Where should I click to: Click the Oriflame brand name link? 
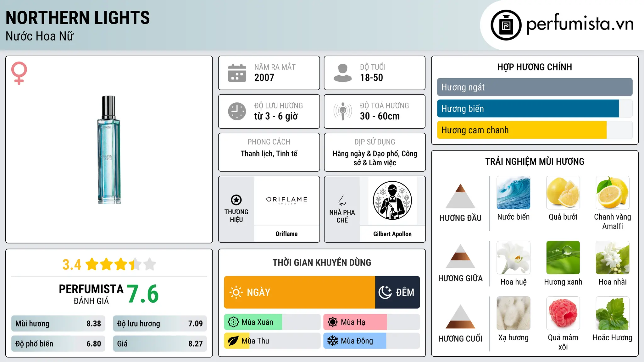(286, 234)
